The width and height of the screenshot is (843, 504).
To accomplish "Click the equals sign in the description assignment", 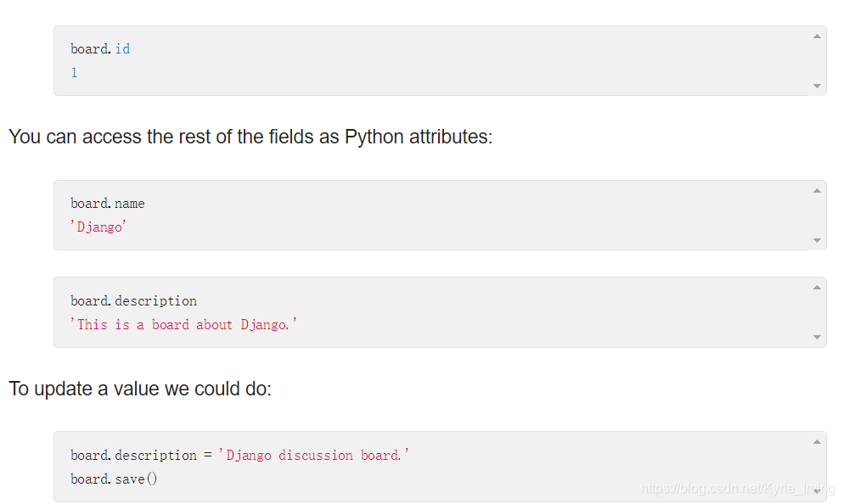I will point(207,456).
